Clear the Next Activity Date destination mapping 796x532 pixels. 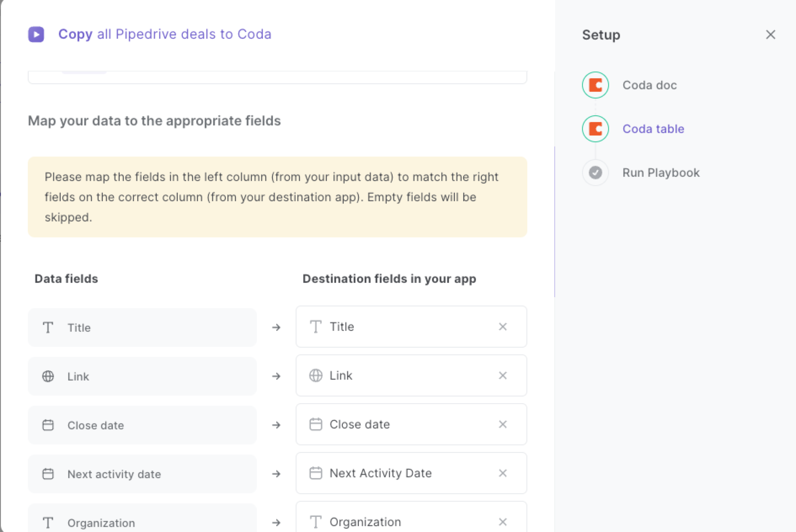tap(502, 473)
